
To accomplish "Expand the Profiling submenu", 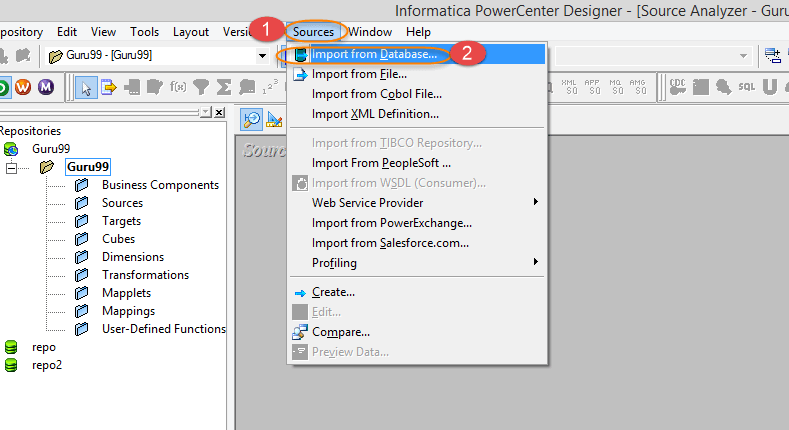I will (x=536, y=262).
